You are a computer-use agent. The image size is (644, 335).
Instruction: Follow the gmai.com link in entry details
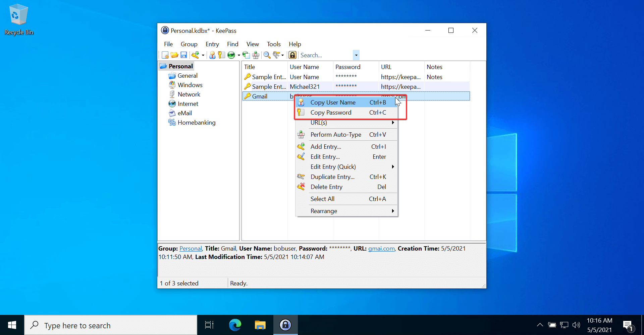tap(381, 248)
